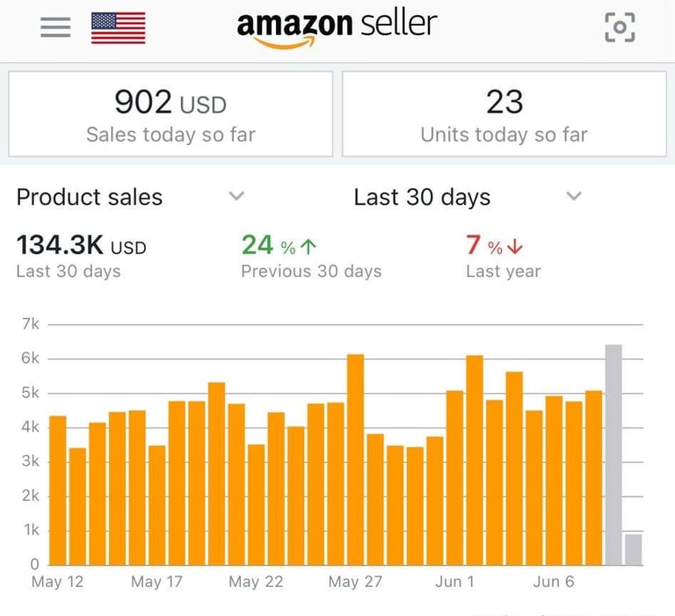The image size is (675, 616).
Task: Open the hamburger menu
Action: 55,27
